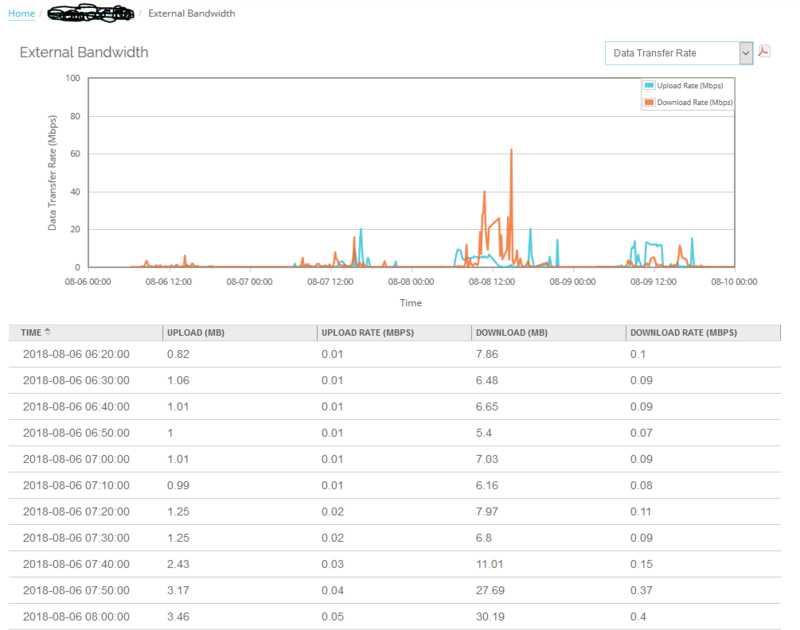The width and height of the screenshot is (800, 630).
Task: Toggle the TIME column sort order
Action: [34, 331]
